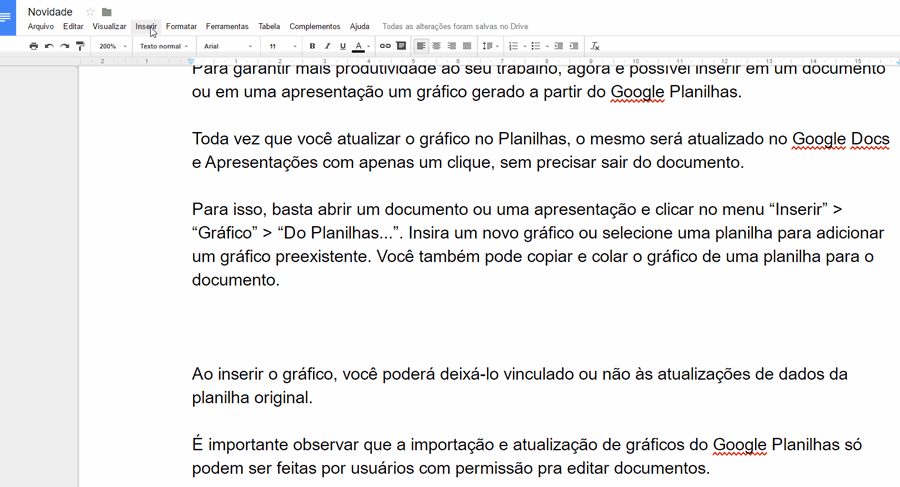Select right text alignment
Screen dimensions: 900x487
tap(452, 46)
